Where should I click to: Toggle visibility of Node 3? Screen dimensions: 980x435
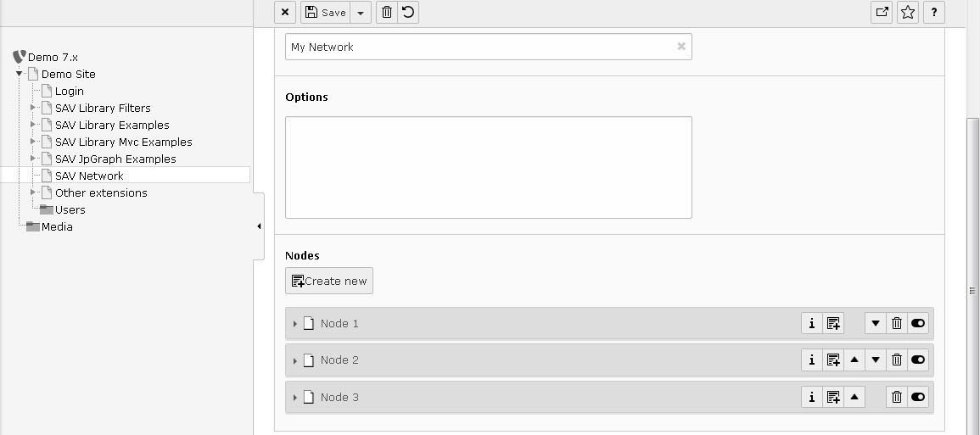(918, 397)
